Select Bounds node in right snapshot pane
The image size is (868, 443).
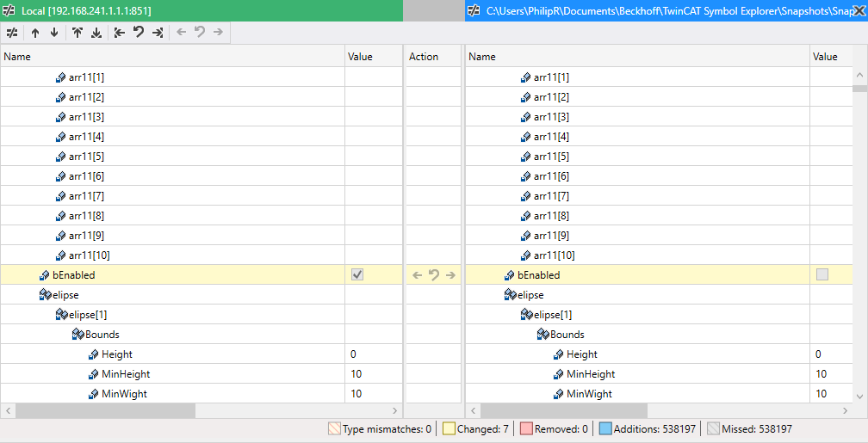point(567,335)
